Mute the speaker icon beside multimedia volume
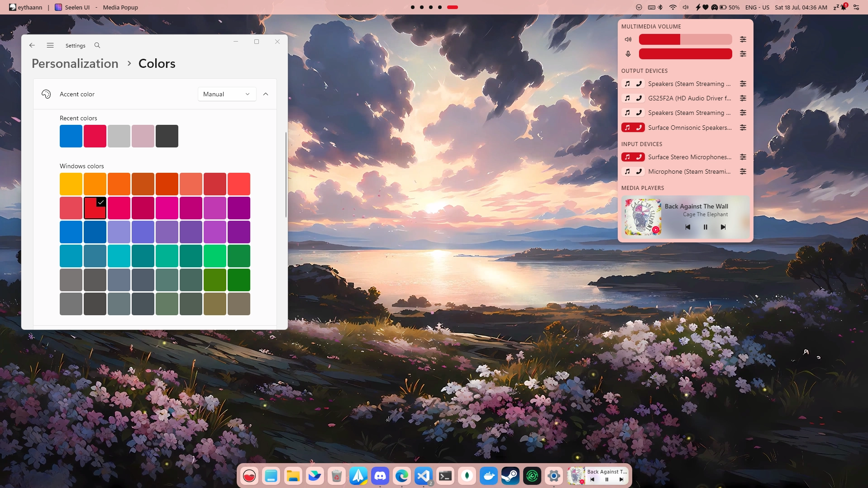This screenshot has width=868, height=488. pyautogui.click(x=628, y=39)
